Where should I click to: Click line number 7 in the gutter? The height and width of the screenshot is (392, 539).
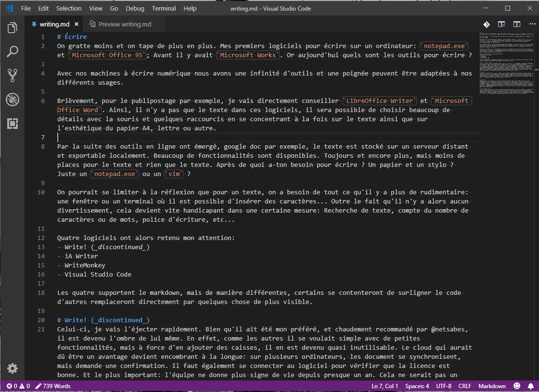[x=43, y=138]
